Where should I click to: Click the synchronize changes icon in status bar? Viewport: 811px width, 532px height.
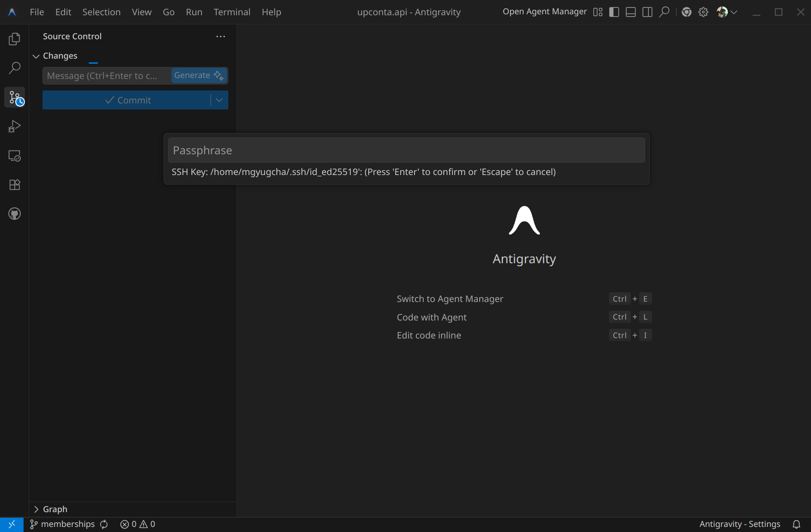[104, 524]
